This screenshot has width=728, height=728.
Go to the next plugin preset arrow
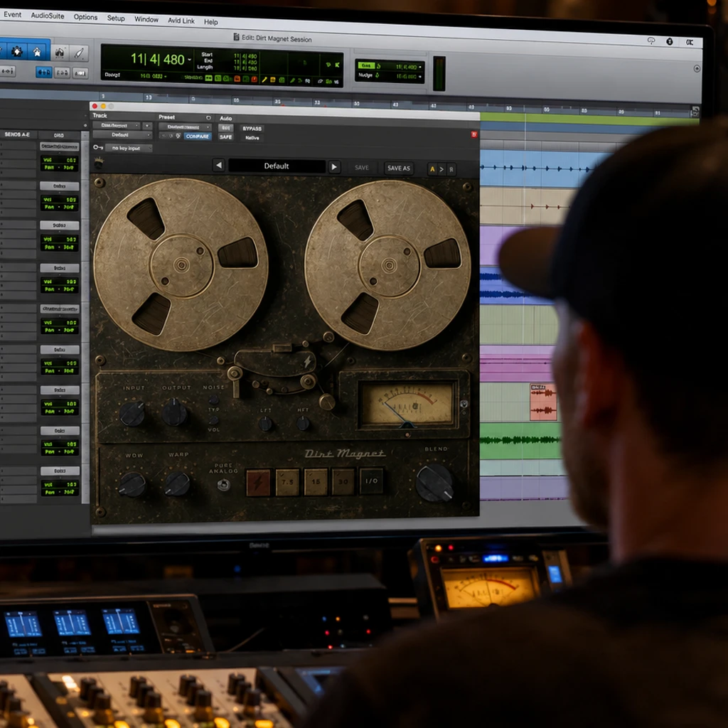coord(334,166)
